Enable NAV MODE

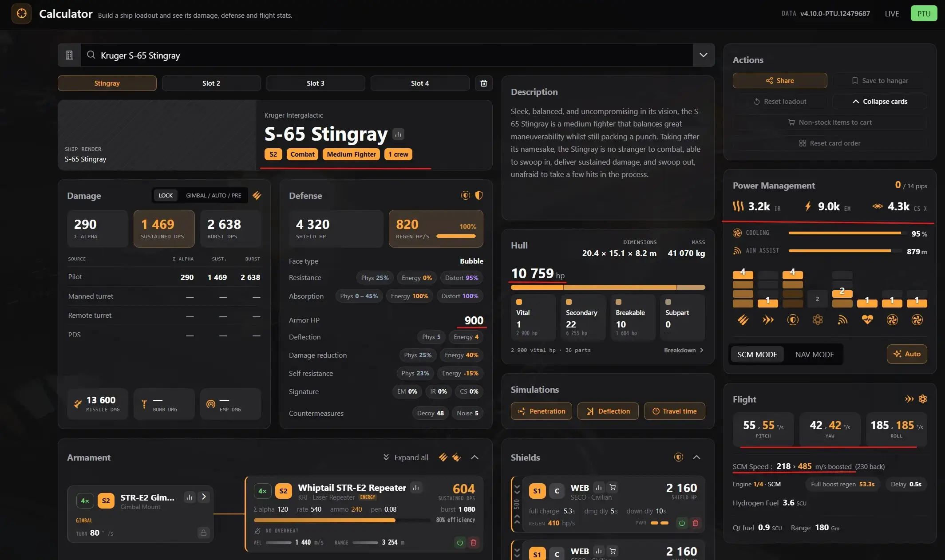click(x=815, y=354)
